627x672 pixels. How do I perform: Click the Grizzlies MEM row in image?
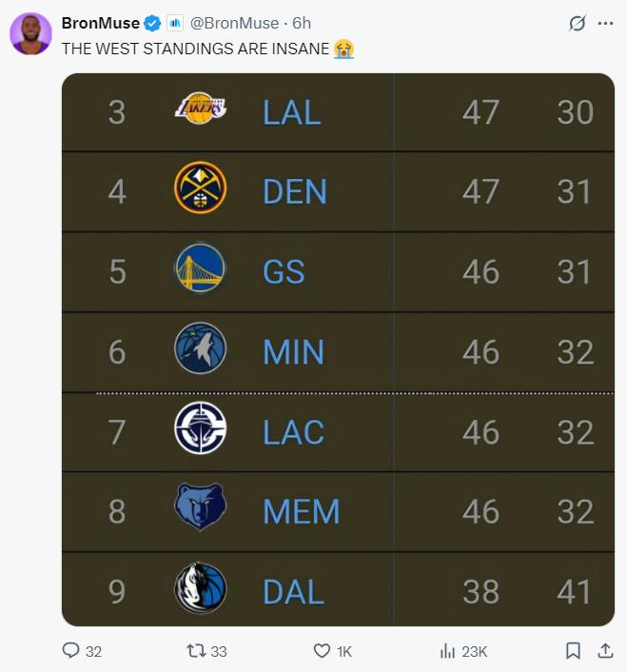click(339, 512)
